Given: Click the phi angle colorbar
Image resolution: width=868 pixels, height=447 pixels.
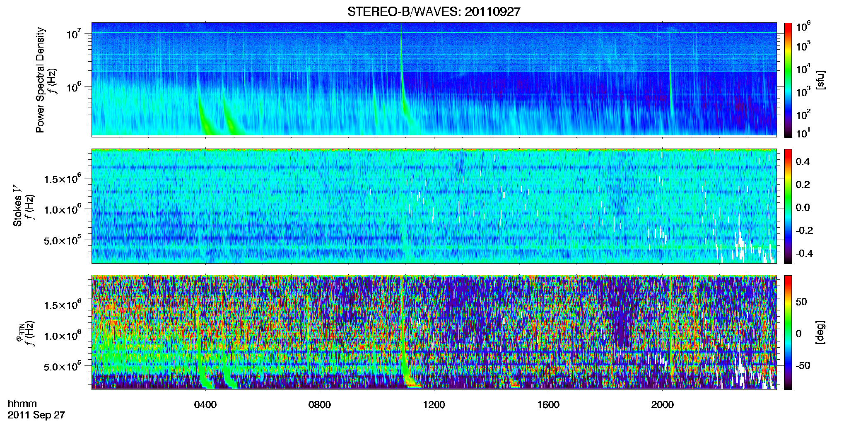Looking at the screenshot, I should [788, 332].
